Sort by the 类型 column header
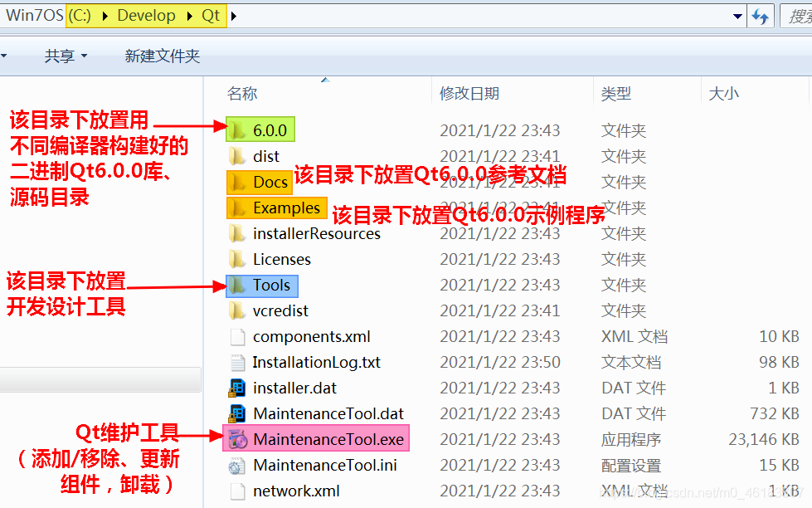This screenshot has height=508, width=812. click(x=615, y=94)
